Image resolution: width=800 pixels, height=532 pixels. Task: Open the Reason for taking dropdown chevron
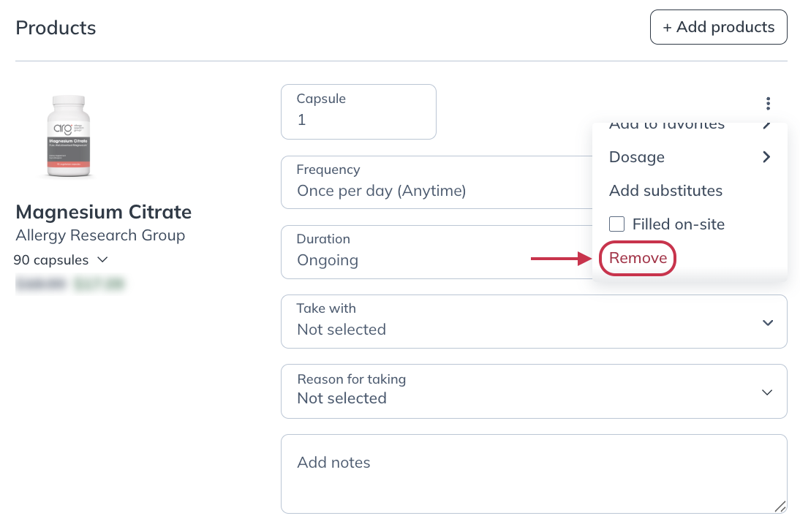(x=767, y=392)
